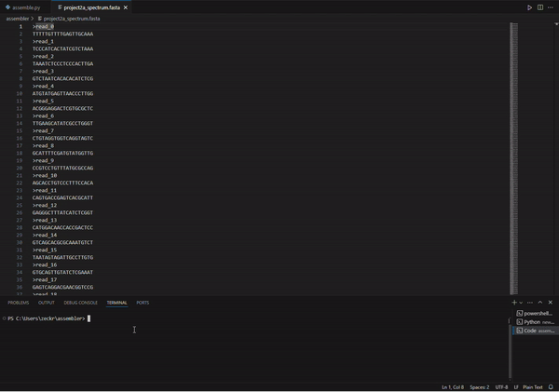Viewport: 559px width, 392px height.
Task: Open the DEBUG CONSOLE panel tab
Action: click(x=81, y=303)
